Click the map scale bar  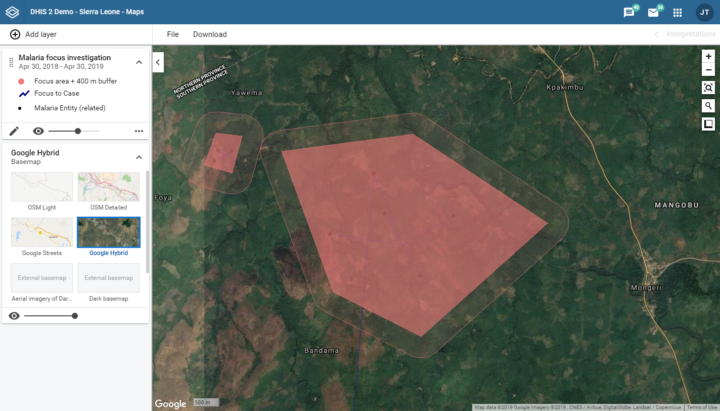pyautogui.click(x=205, y=402)
